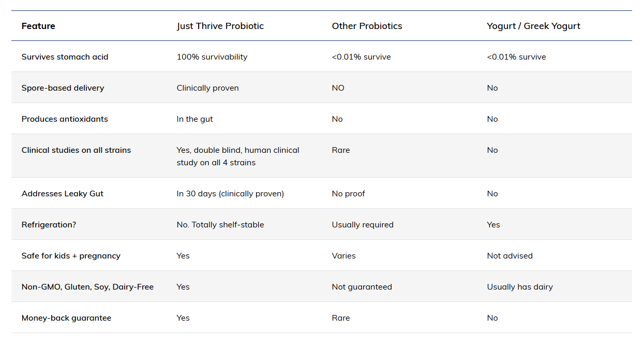Select the 'Not advised' cell
The height and width of the screenshot is (345, 644).
pos(510,256)
